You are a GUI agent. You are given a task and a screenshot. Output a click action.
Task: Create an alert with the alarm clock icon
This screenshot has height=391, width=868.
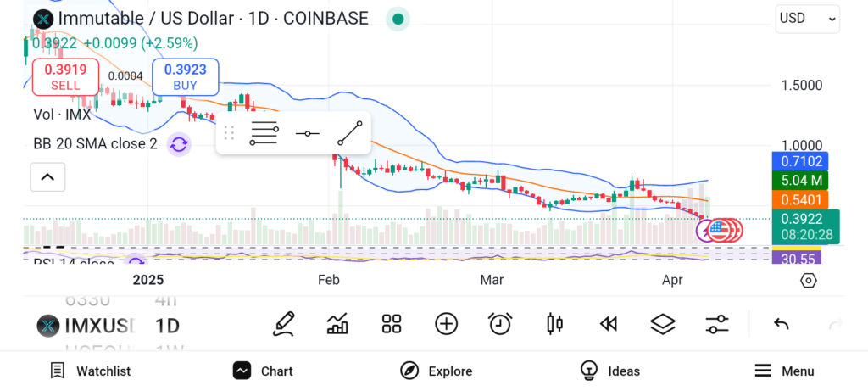[500, 323]
